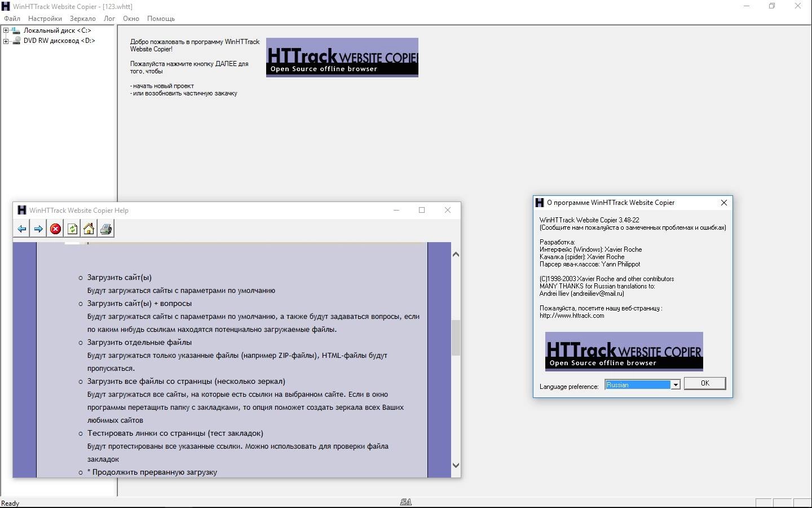Click 'Тестировать линки со страницы' help item
812x508 pixels.
(175, 433)
